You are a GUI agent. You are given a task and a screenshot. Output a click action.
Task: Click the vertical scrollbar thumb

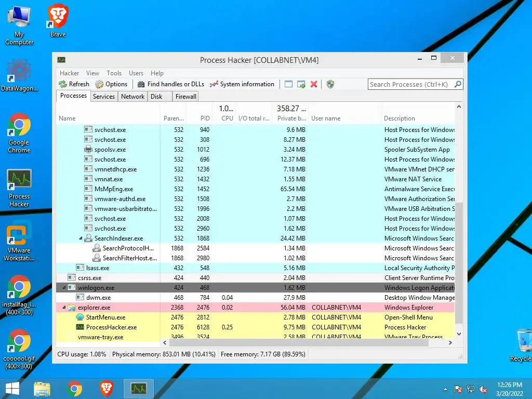459,263
